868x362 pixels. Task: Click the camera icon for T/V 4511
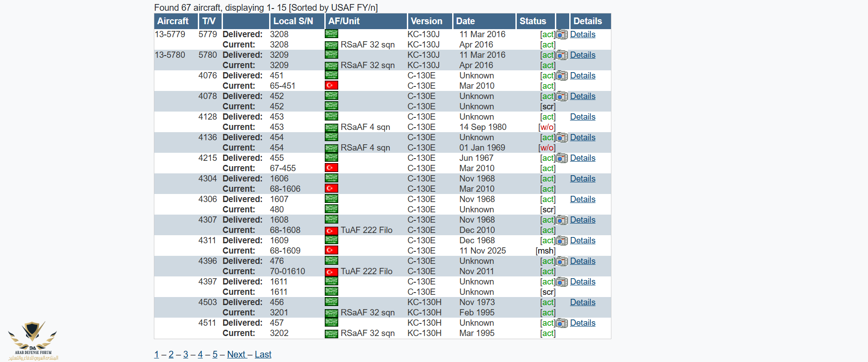point(562,323)
